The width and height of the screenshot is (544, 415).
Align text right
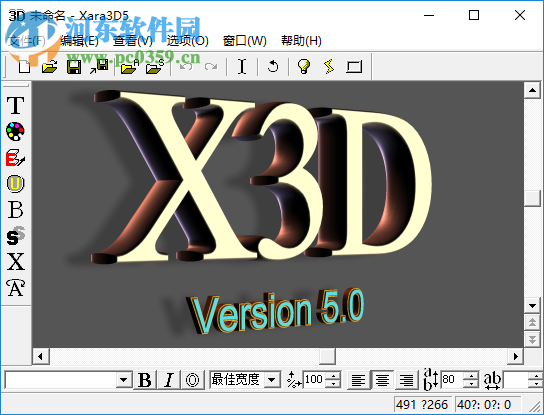[406, 380]
